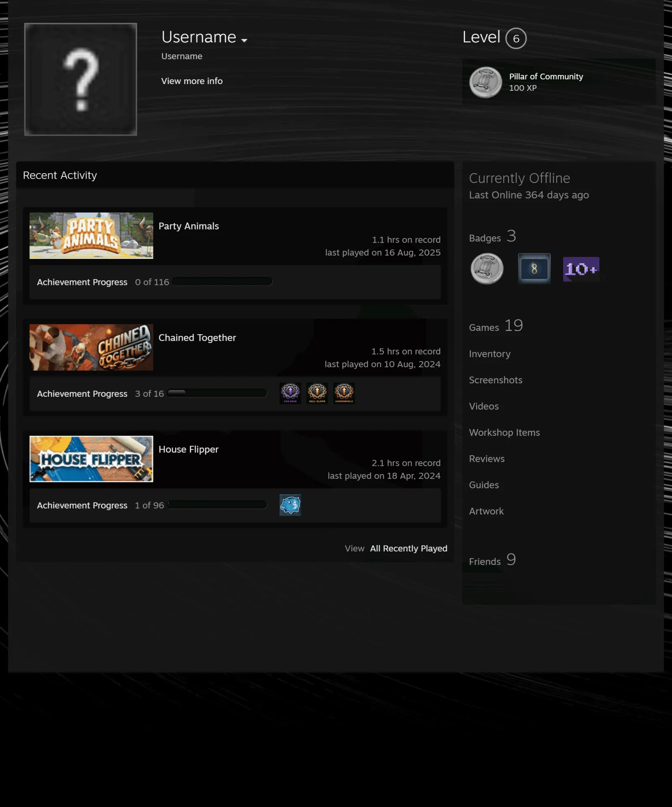Open the 8 years of service badge

[x=534, y=269]
